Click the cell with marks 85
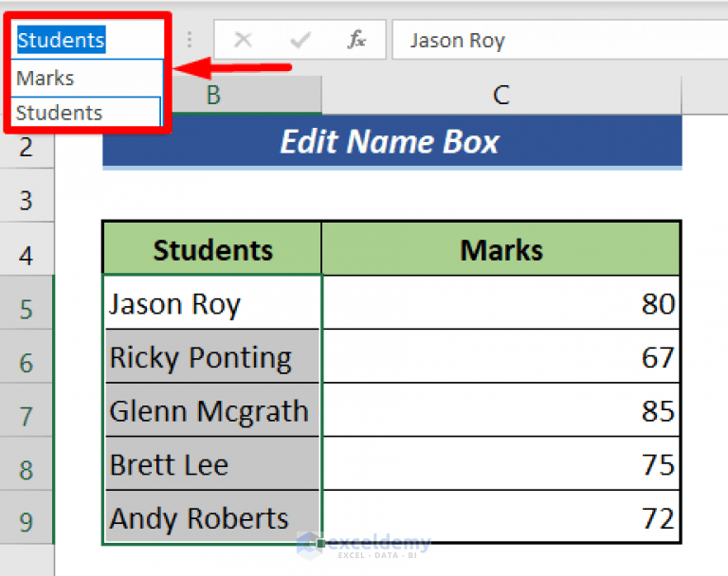Viewport: 728px width, 576px height. (x=500, y=410)
